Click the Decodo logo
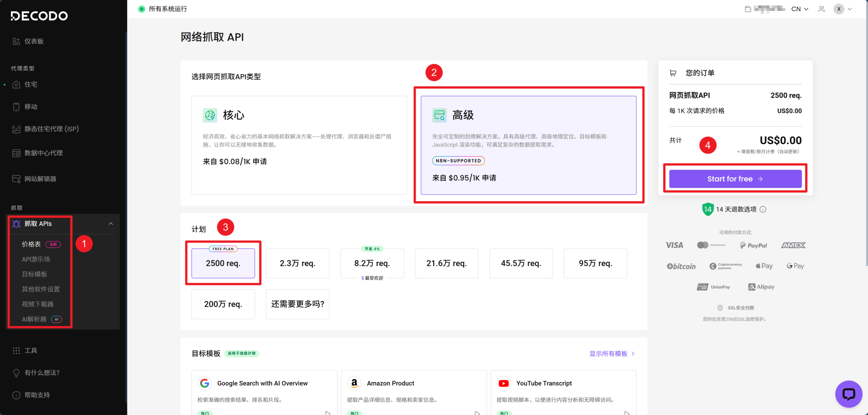Viewport: 868px width, 415px height. coord(39,16)
